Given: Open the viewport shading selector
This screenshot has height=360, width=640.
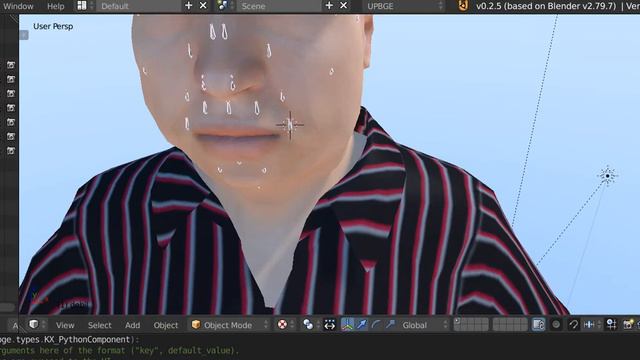Looking at the screenshot, I should coord(285,325).
